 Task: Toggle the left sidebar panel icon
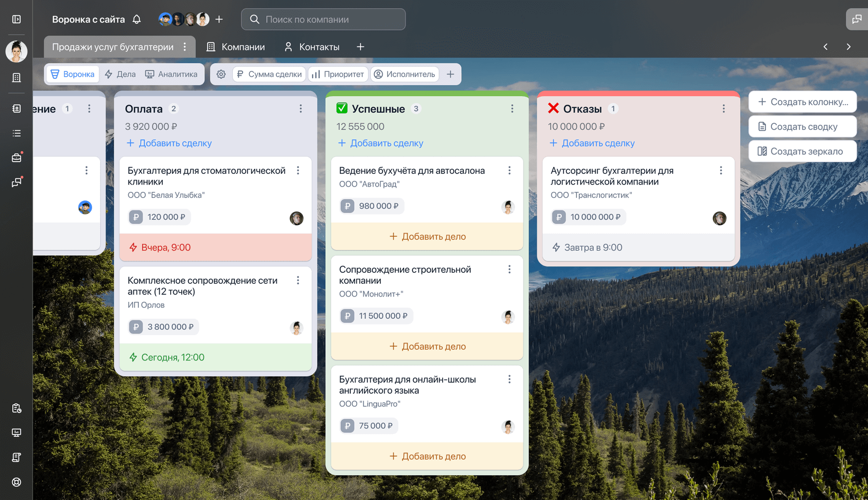tap(16, 20)
